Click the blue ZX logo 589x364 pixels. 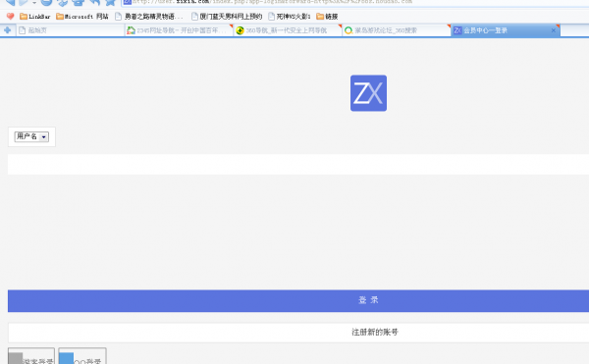368,93
